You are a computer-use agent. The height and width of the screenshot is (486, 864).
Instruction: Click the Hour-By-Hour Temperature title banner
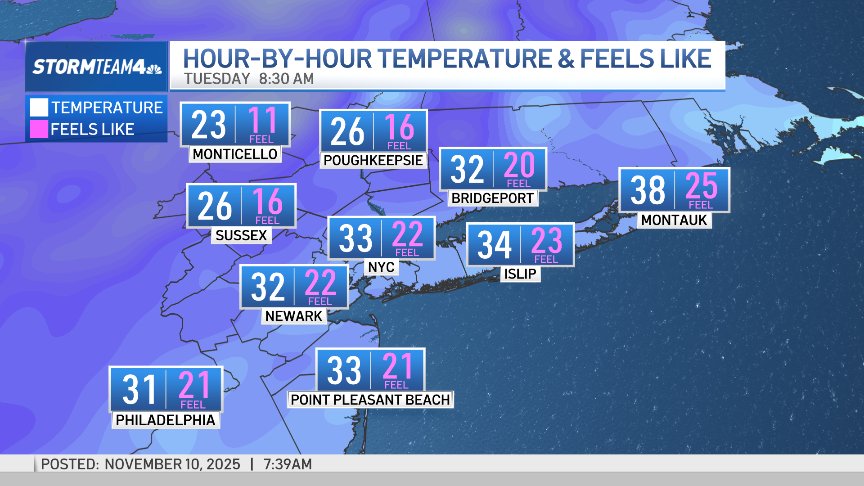point(446,58)
